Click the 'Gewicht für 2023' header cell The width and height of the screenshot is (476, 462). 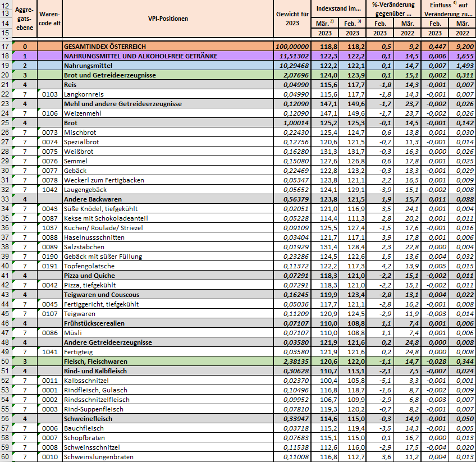292,19
